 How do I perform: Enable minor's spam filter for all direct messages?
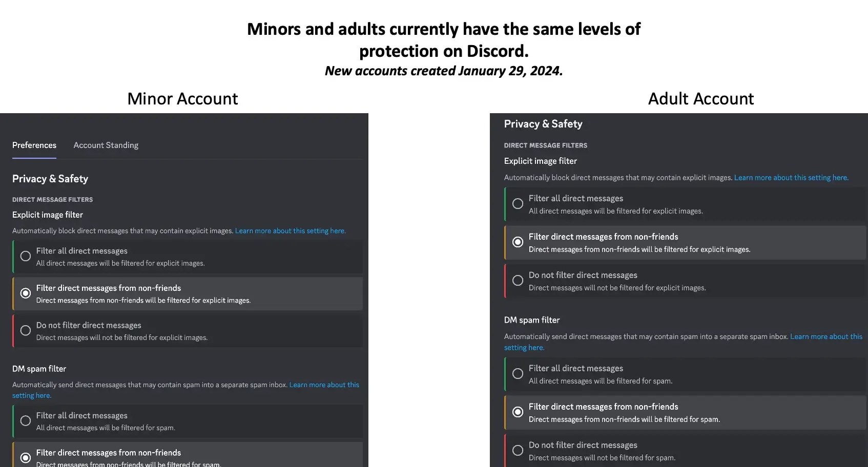(25, 421)
